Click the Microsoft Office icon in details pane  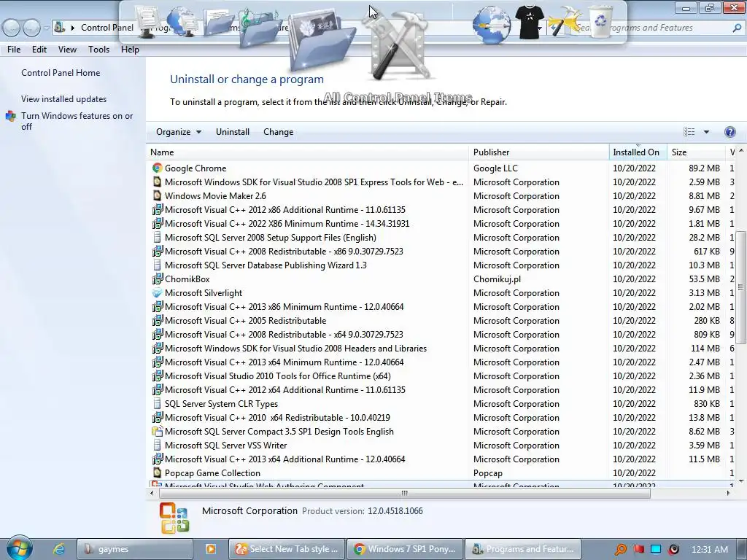point(174,518)
